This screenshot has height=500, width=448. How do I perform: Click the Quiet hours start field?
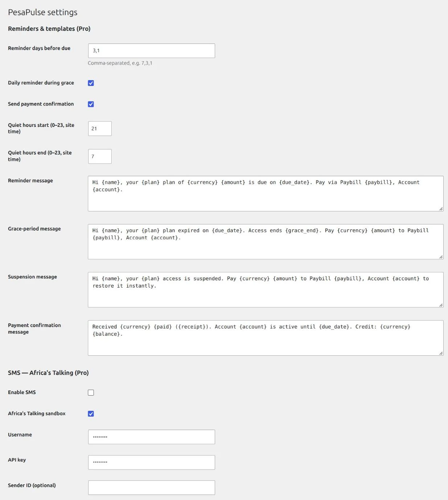click(x=100, y=129)
